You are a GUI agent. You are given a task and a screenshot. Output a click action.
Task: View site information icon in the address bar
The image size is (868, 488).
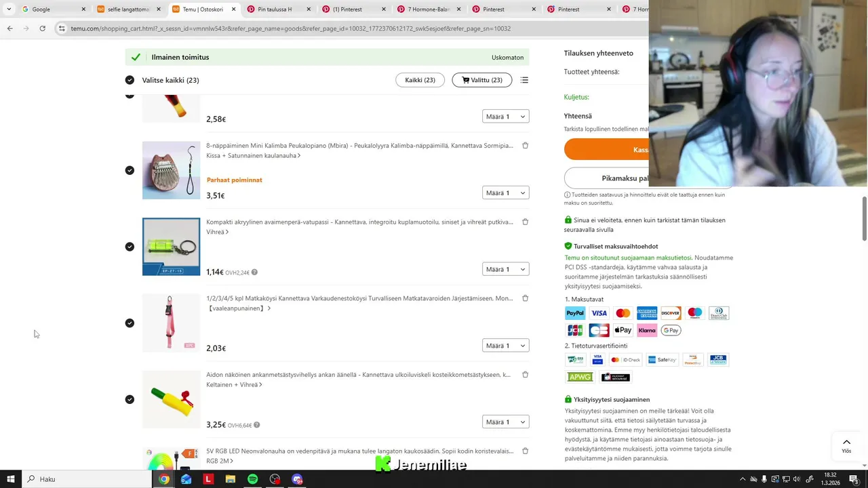point(62,28)
